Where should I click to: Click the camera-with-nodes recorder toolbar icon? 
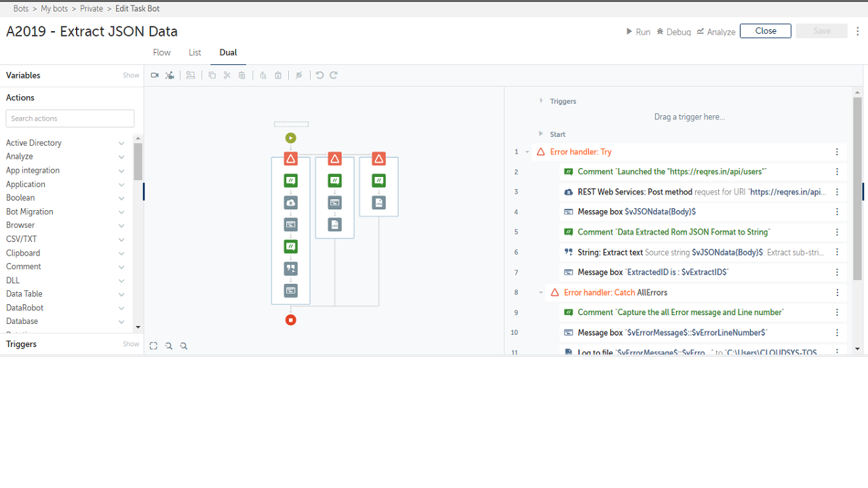point(170,75)
